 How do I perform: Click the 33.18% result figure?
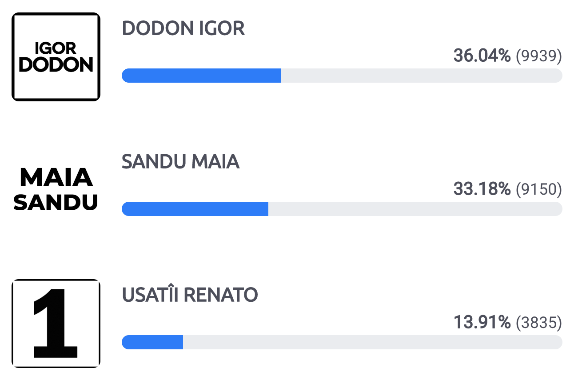pyautogui.click(x=482, y=189)
